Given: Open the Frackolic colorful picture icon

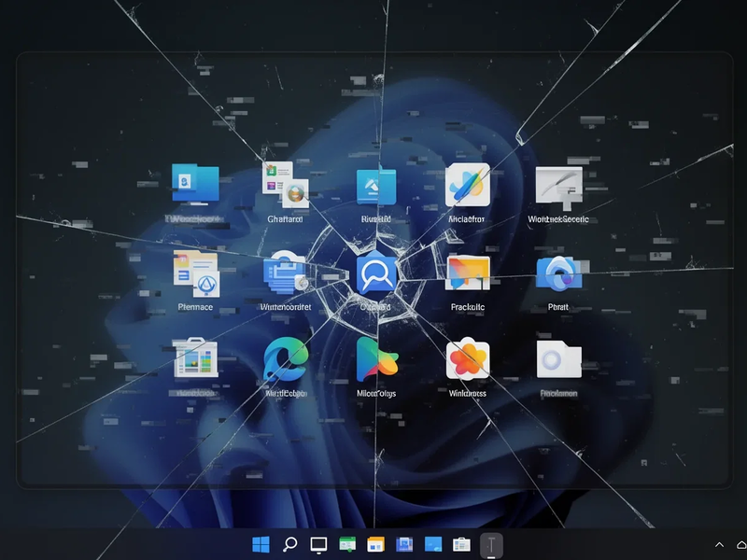Looking at the screenshot, I should coord(468,273).
